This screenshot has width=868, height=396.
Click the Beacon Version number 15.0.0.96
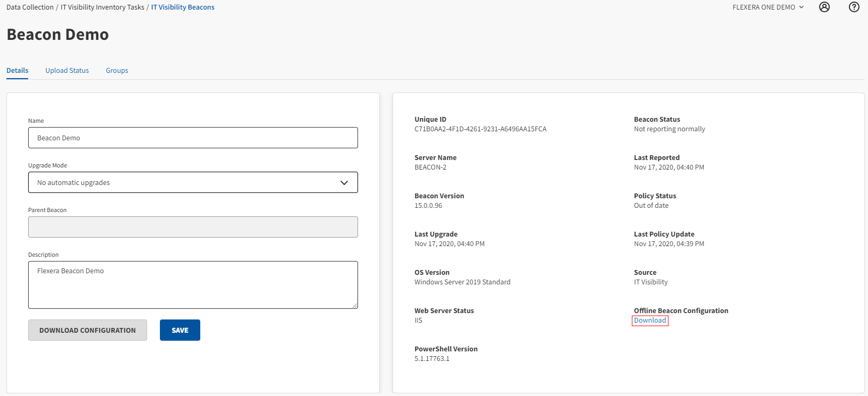(x=428, y=206)
